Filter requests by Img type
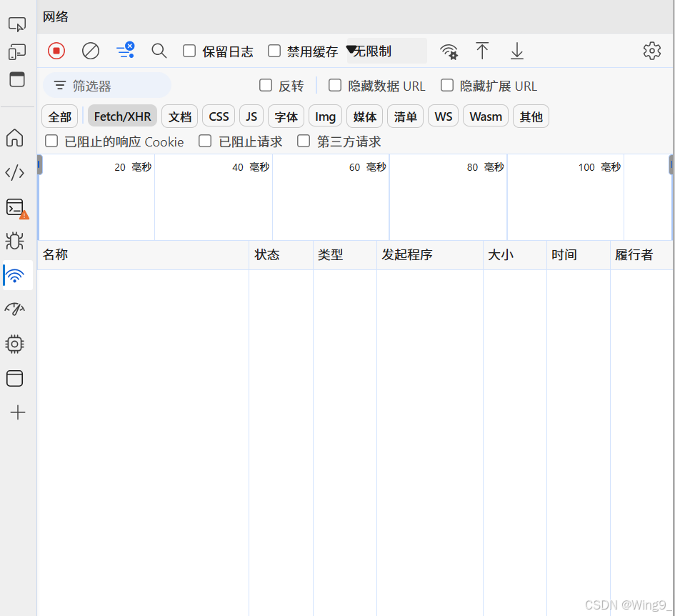 (326, 116)
